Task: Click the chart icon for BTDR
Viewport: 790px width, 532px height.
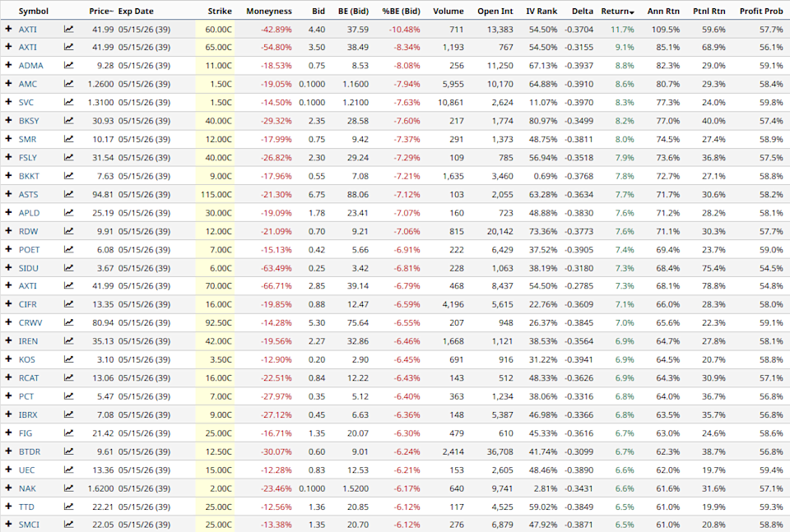Action: [68, 451]
